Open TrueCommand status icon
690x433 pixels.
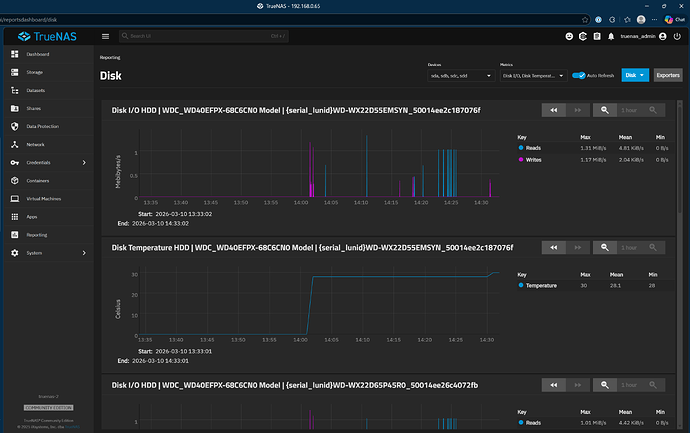coord(583,37)
